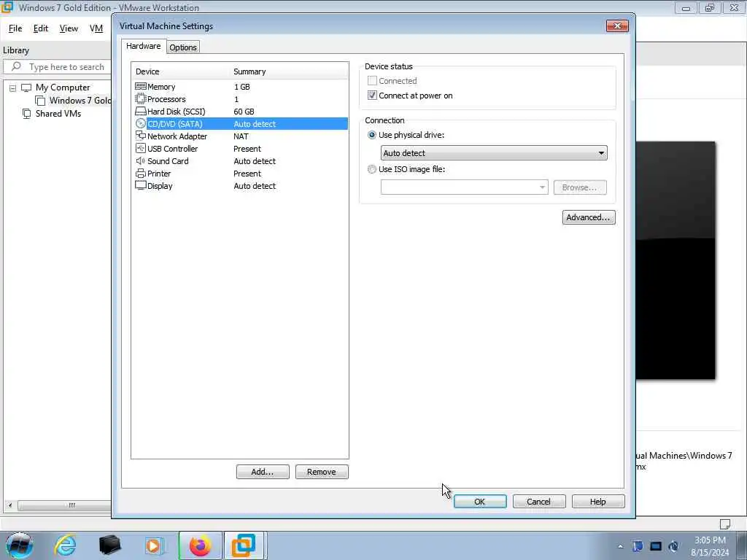
Task: Click the My Computer icon in Library
Action: tap(26, 87)
